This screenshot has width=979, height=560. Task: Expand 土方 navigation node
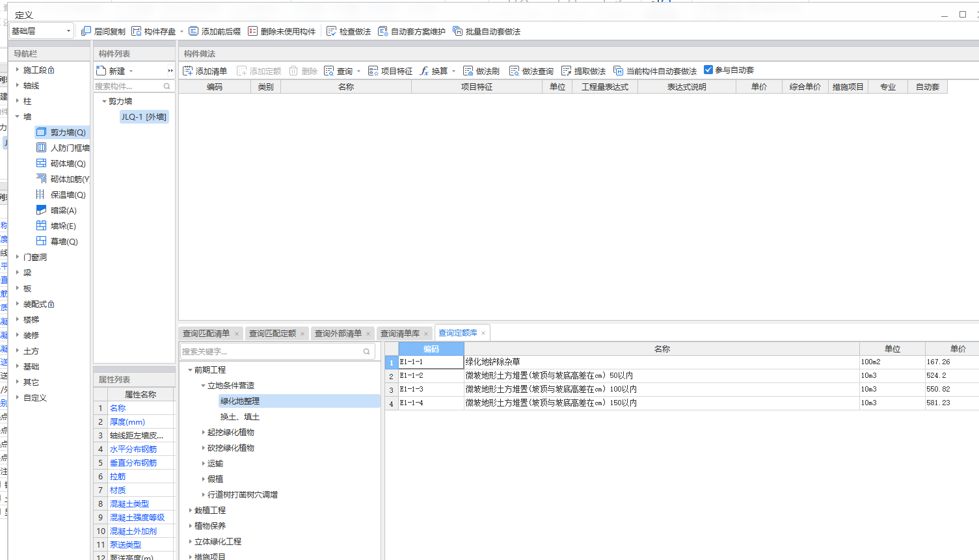point(18,351)
